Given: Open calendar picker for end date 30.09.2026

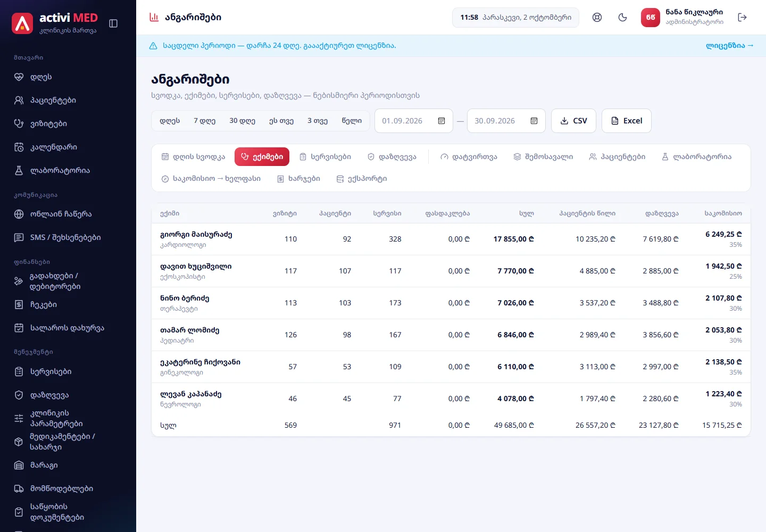Looking at the screenshot, I should tap(534, 121).
